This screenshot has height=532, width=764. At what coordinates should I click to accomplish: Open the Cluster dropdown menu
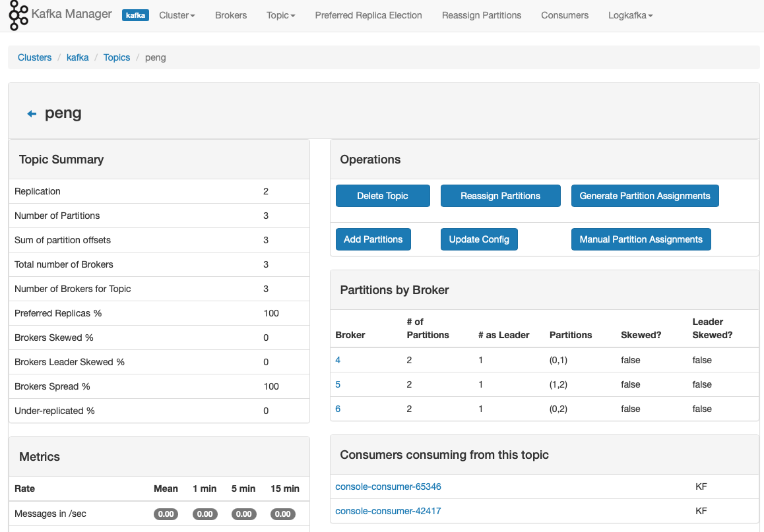[x=177, y=15]
